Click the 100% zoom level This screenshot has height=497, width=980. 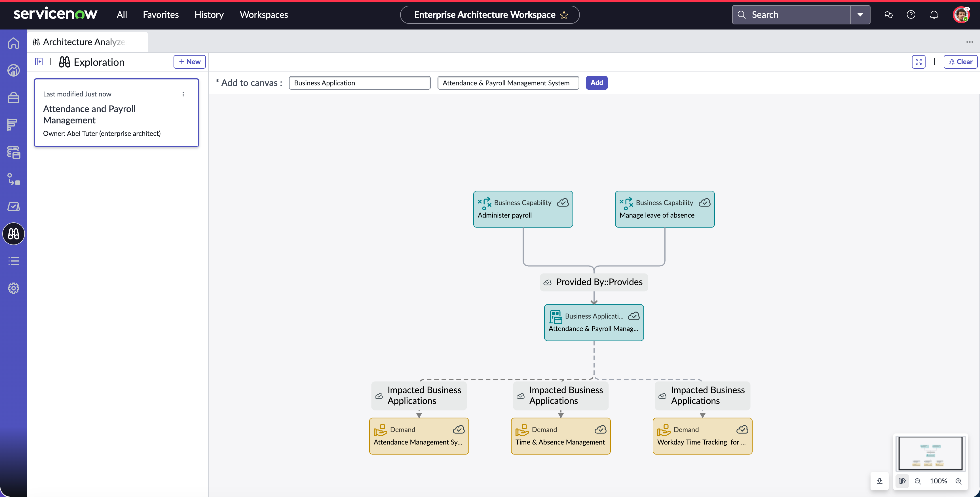click(x=938, y=481)
